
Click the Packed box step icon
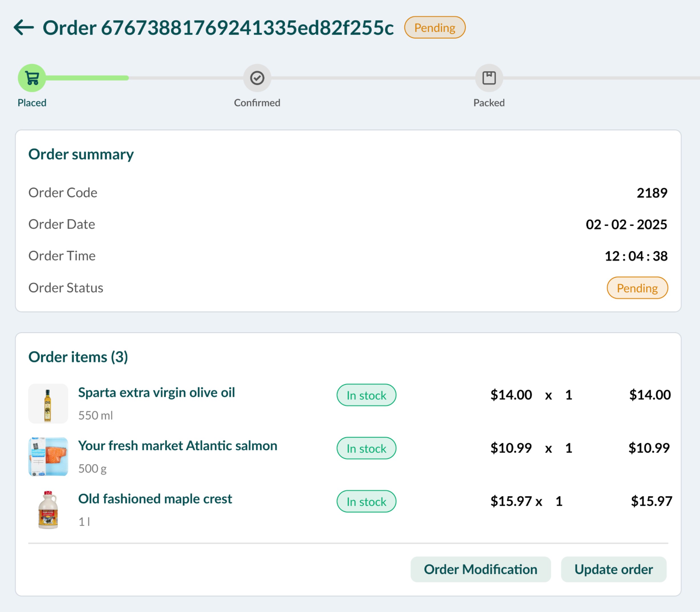(489, 78)
